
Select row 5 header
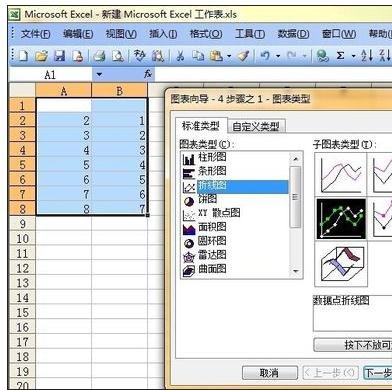(x=22, y=165)
